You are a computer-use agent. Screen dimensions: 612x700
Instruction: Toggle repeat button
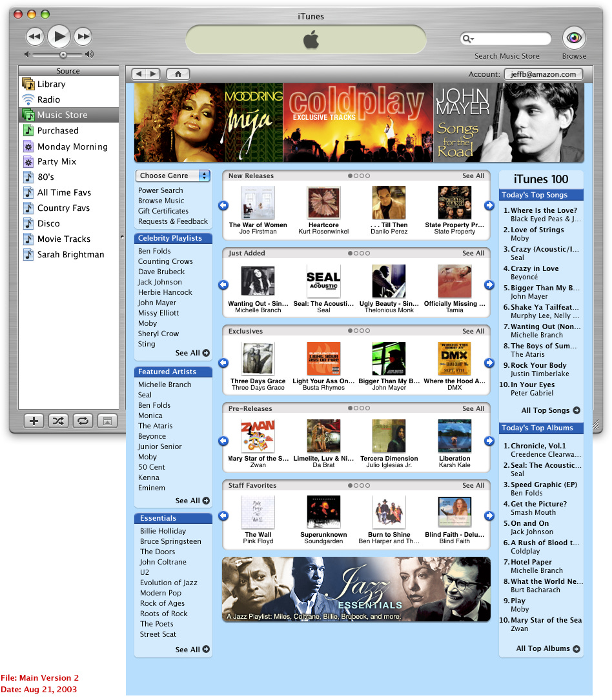(x=83, y=421)
